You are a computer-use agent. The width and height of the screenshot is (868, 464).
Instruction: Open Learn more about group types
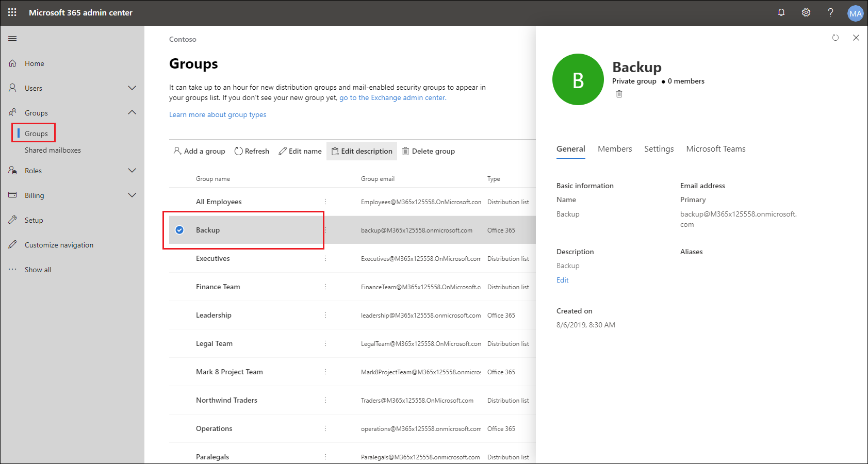click(218, 114)
